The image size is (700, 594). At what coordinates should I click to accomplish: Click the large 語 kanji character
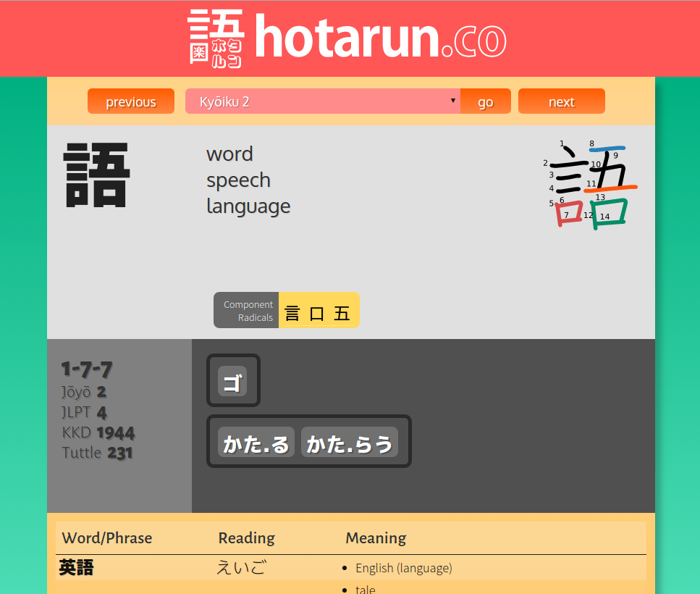tap(97, 175)
